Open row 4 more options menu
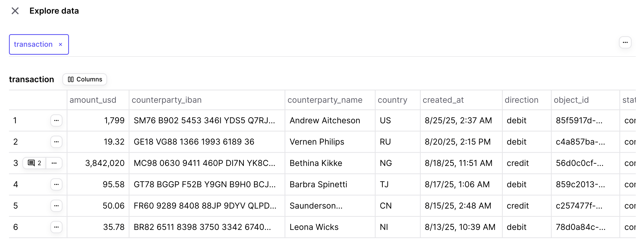 click(x=56, y=184)
